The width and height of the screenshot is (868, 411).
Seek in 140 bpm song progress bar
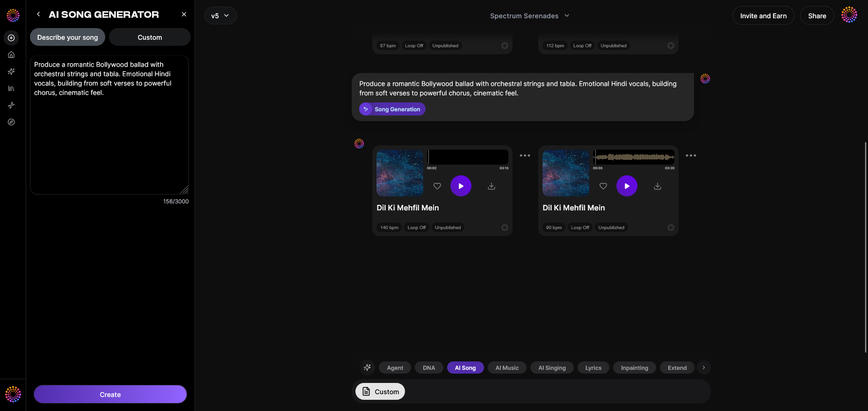point(468,157)
